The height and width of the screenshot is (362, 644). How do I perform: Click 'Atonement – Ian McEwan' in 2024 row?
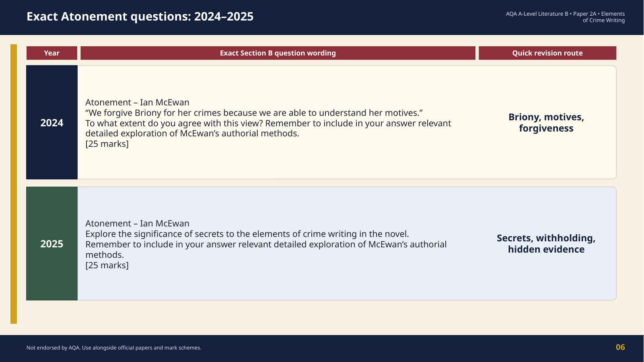(x=137, y=103)
